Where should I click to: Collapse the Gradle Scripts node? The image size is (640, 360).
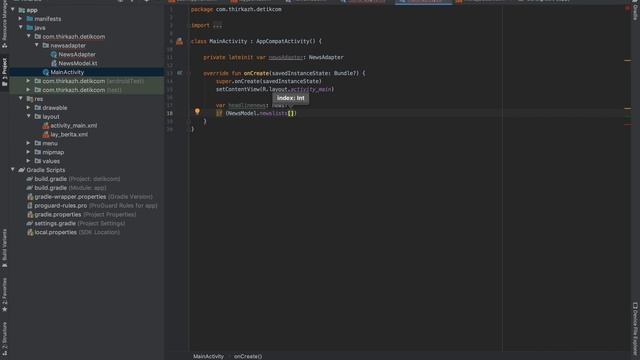[13, 170]
